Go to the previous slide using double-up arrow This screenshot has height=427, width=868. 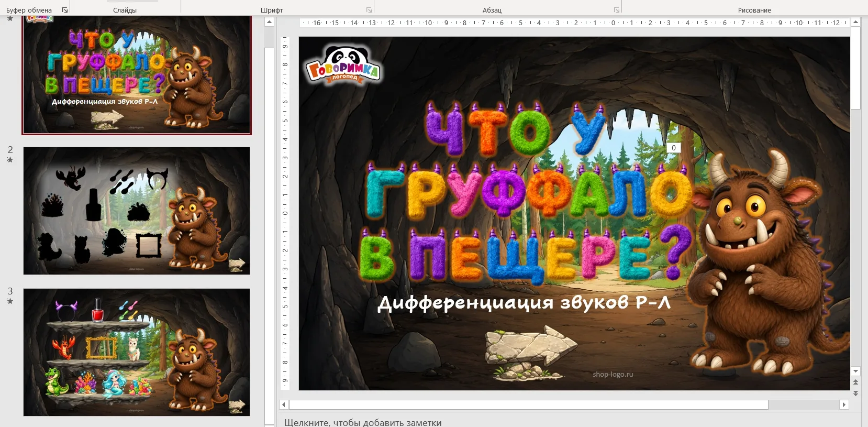(x=856, y=382)
